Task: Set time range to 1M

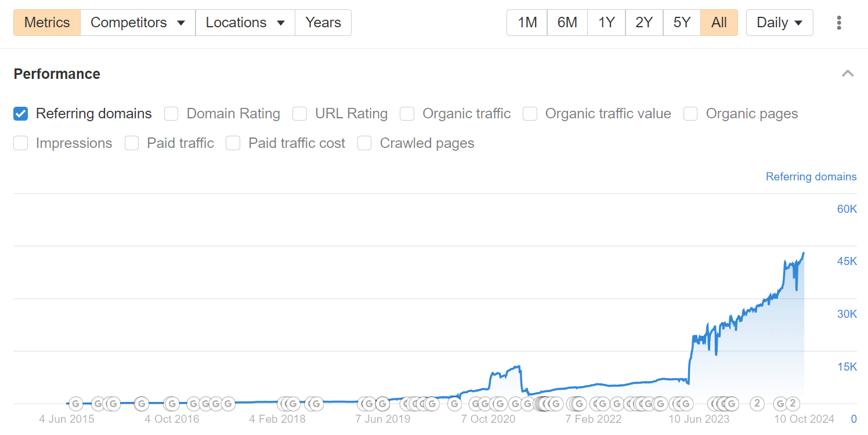Action: (x=527, y=23)
